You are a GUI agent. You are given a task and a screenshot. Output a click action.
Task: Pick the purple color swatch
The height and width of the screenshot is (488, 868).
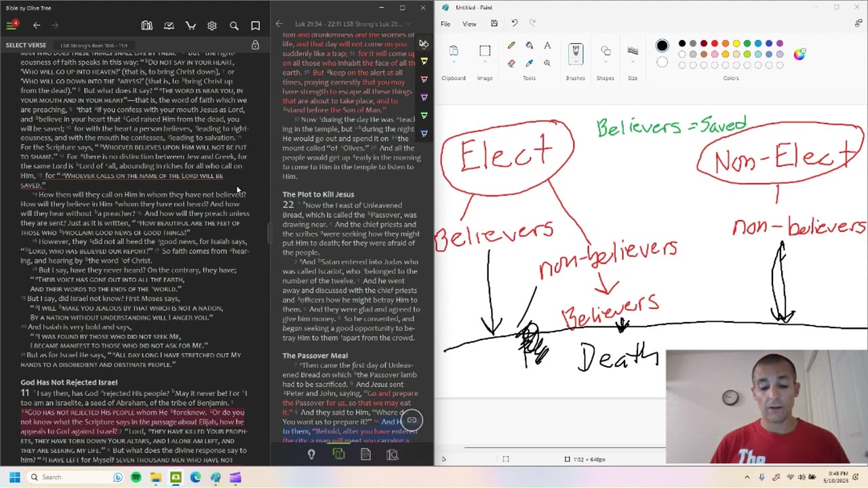(780, 43)
